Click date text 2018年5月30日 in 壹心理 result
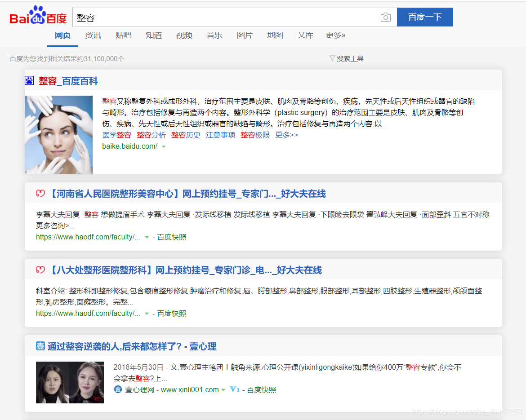 click(x=138, y=367)
